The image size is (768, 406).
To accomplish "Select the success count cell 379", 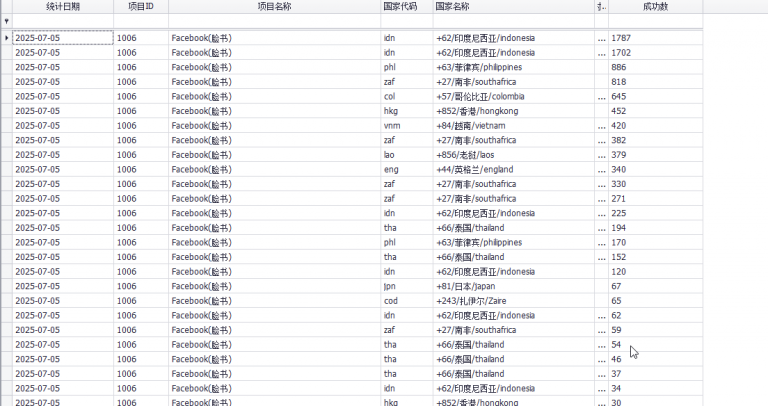I will click(656, 155).
